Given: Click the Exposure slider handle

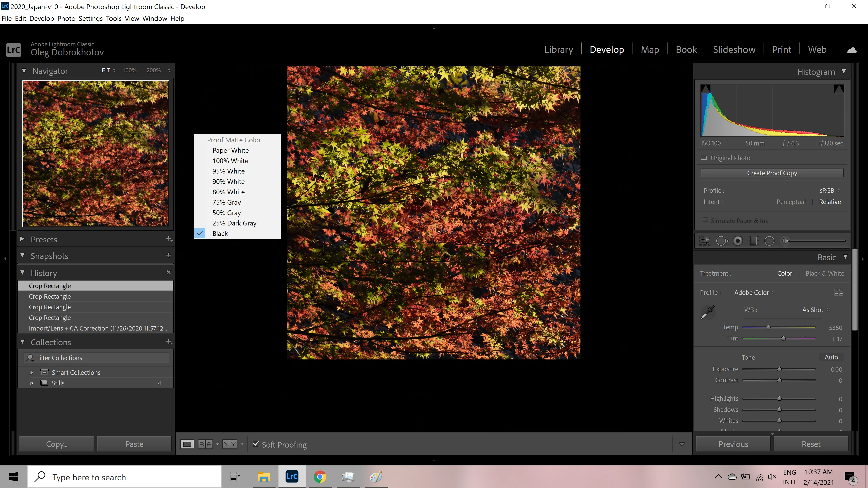Looking at the screenshot, I should pos(779,369).
